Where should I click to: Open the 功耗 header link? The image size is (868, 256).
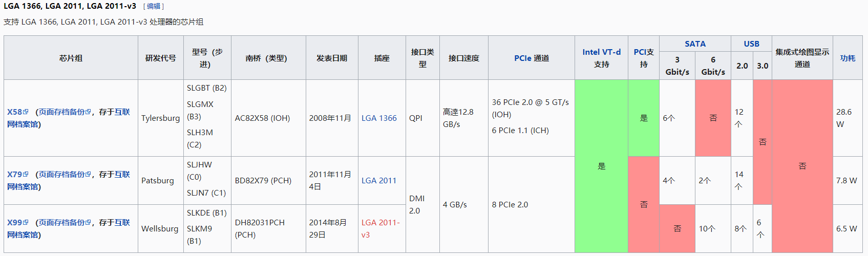click(x=848, y=58)
